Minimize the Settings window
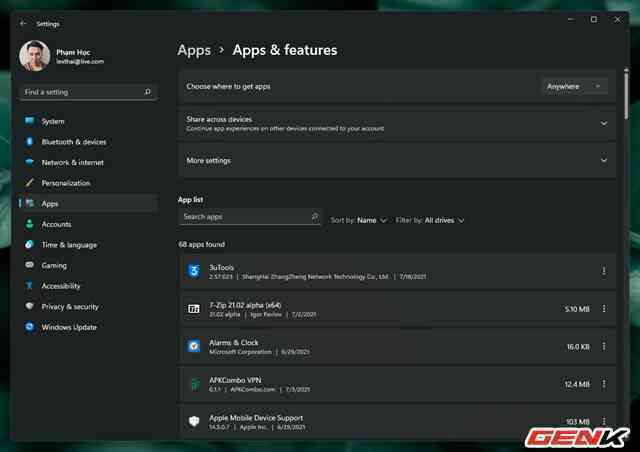 pos(570,19)
